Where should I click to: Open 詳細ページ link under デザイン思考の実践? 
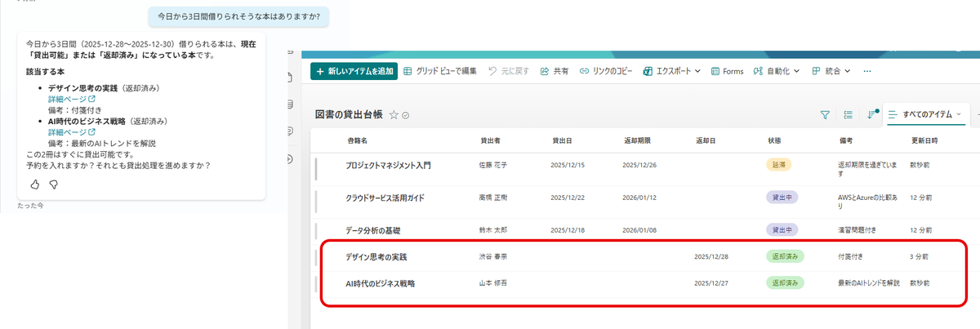(71, 99)
